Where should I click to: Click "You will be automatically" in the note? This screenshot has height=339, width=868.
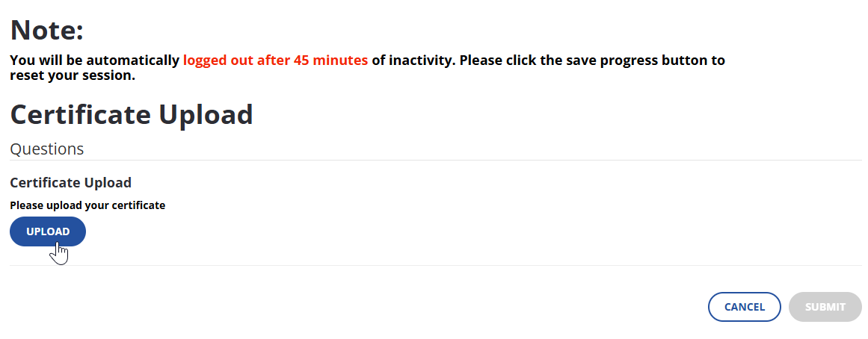pyautogui.click(x=95, y=60)
